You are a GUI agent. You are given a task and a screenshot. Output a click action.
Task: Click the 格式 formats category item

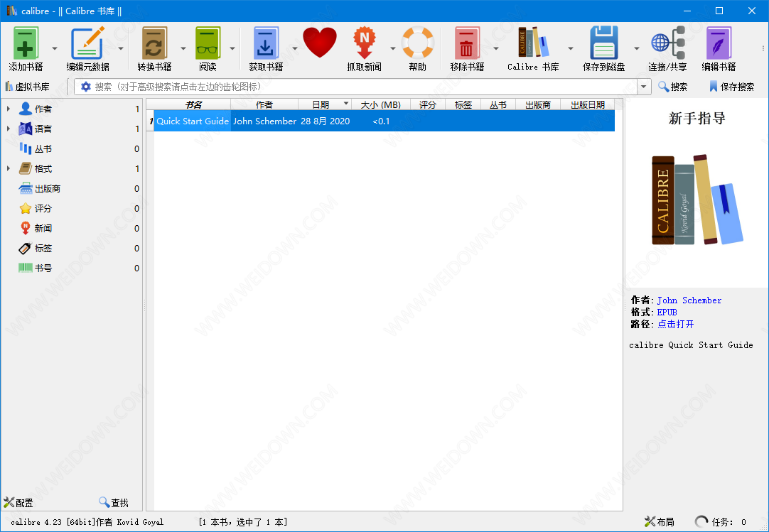click(43, 168)
